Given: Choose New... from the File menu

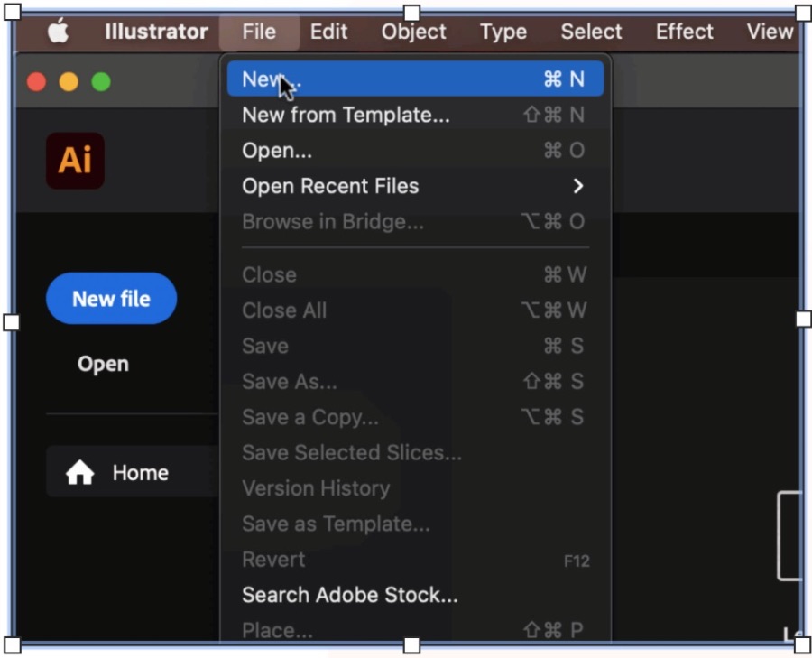Looking at the screenshot, I should (415, 79).
